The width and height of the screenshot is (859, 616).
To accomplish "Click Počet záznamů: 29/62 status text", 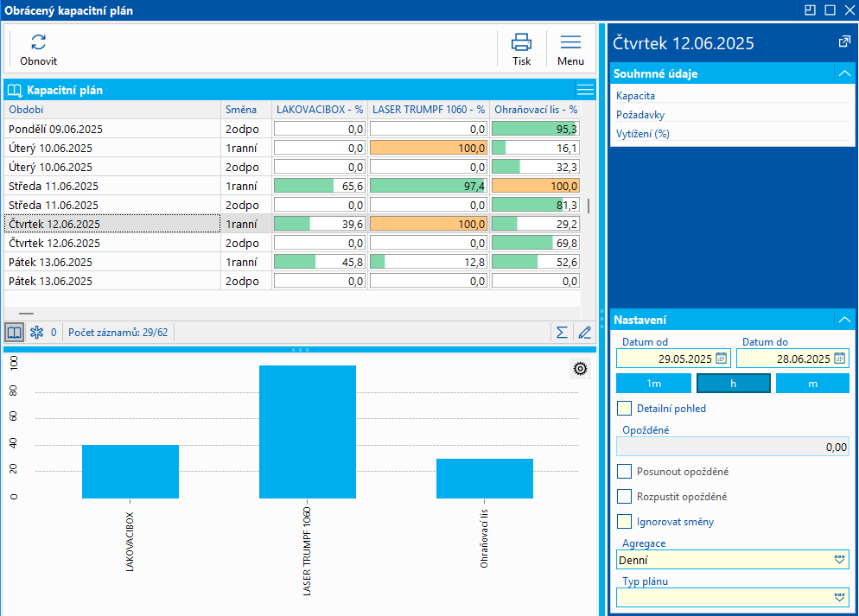I will pyautogui.click(x=118, y=333).
